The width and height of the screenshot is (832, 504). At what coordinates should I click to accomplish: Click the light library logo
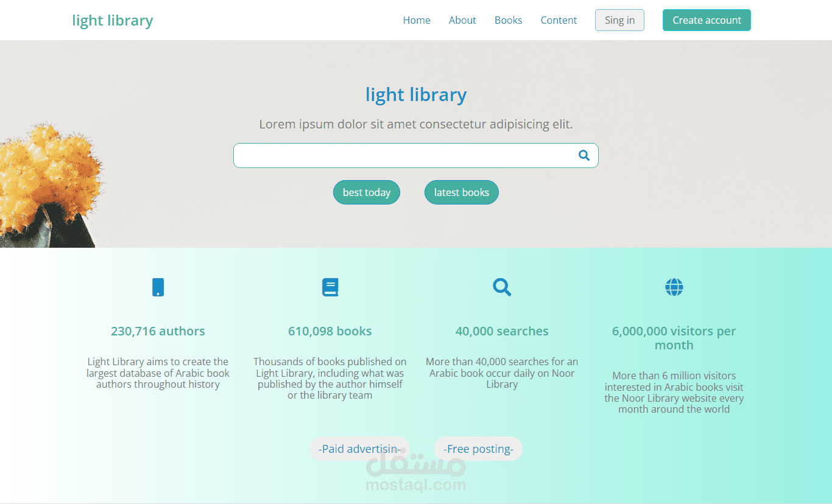tap(112, 20)
